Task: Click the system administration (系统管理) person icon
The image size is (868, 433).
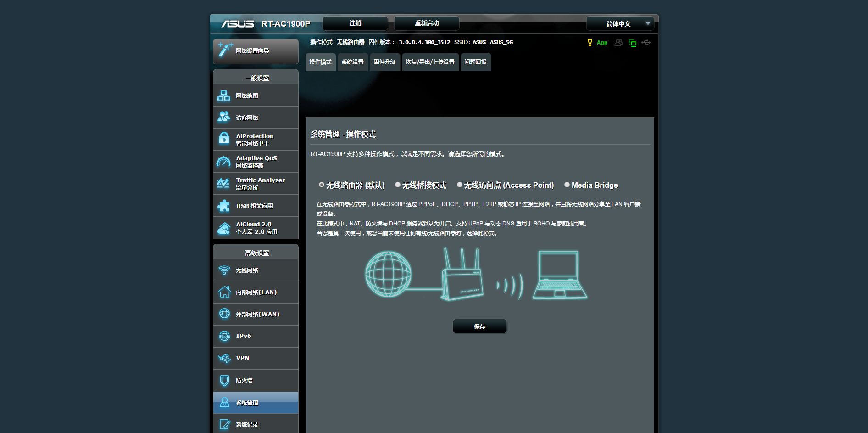Action: [224, 403]
